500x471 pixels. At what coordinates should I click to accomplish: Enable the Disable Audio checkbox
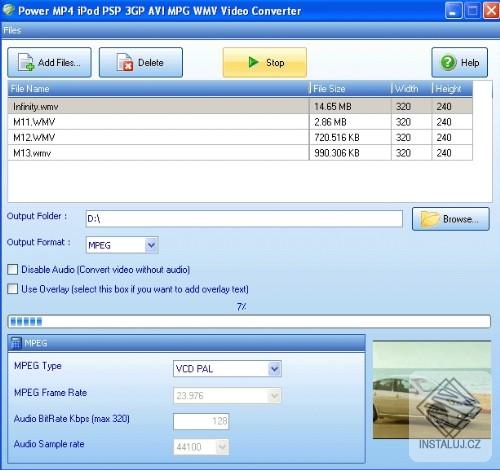(x=13, y=269)
